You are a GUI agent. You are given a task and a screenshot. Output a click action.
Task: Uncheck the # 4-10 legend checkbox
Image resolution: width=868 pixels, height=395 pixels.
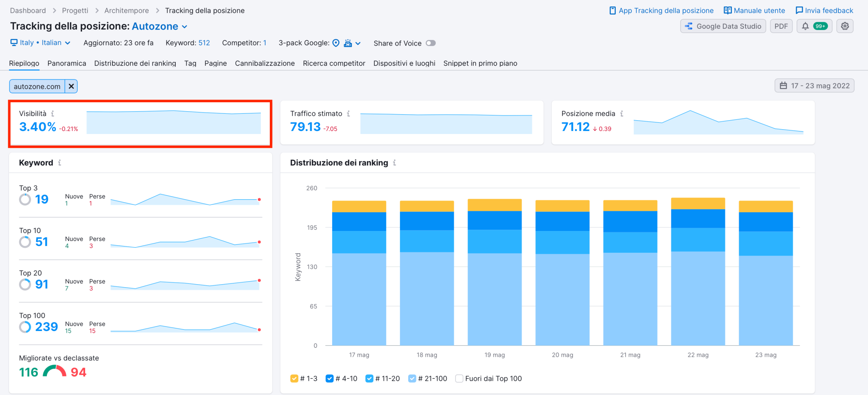330,378
